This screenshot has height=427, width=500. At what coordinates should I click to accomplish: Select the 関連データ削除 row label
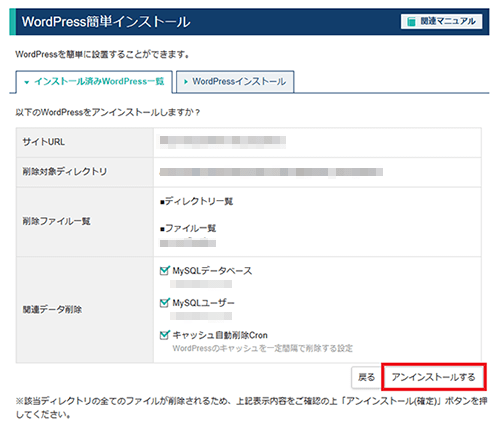click(52, 309)
